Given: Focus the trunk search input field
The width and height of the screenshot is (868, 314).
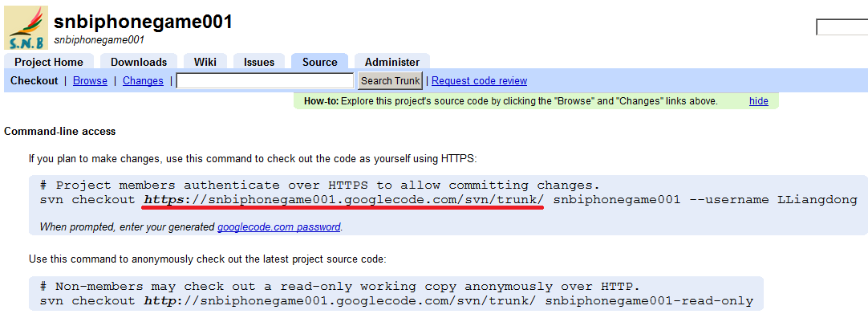Looking at the screenshot, I should [x=266, y=81].
